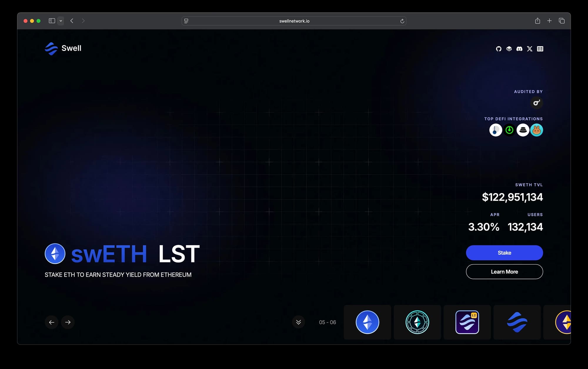Screen dimensions: 588x369
Task: Select the Swell L2 carousel thumbnail
Action: tap(467, 322)
